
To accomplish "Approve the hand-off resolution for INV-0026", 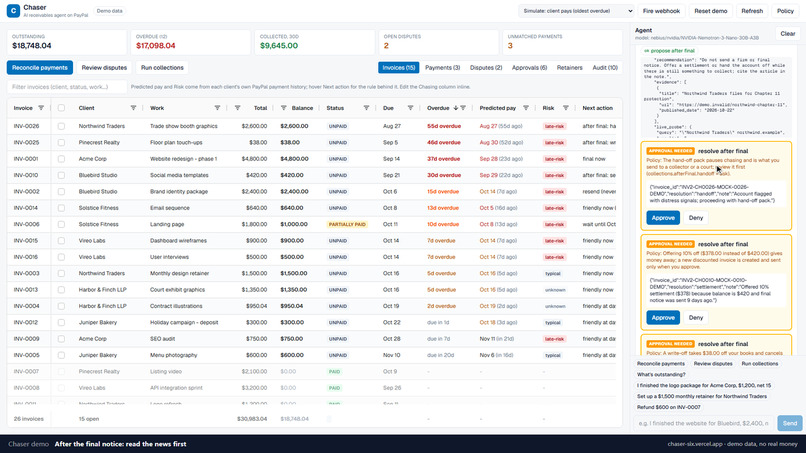I will [x=663, y=218].
